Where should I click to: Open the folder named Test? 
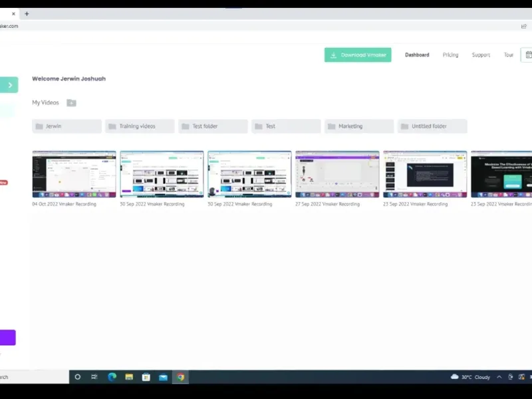286,126
